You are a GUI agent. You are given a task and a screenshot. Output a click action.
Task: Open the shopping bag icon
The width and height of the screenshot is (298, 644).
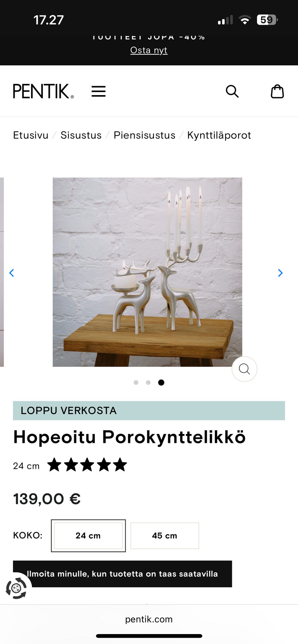pyautogui.click(x=277, y=91)
